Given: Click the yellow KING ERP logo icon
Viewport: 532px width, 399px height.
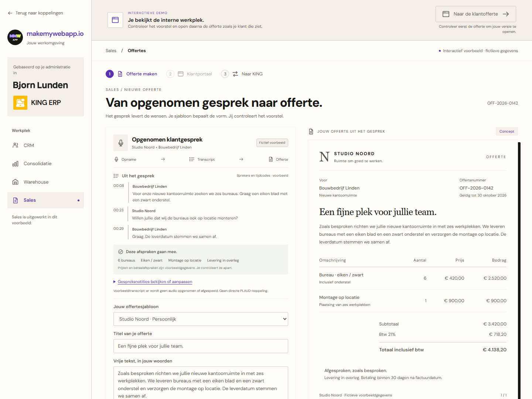Looking at the screenshot, I should (20, 103).
